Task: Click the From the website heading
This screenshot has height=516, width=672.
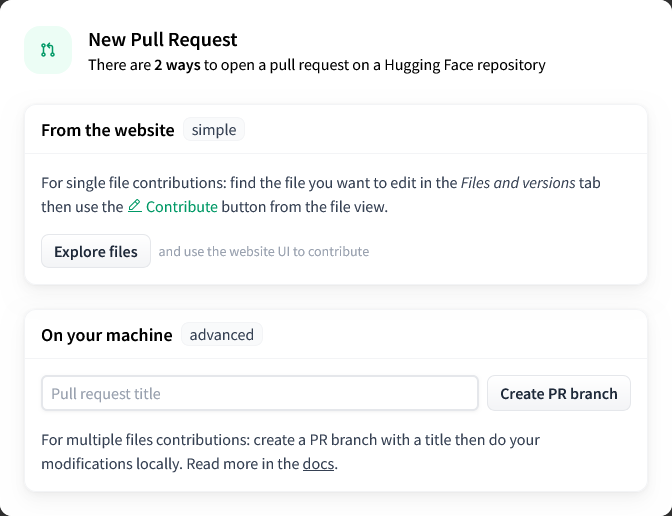Action: tap(108, 130)
